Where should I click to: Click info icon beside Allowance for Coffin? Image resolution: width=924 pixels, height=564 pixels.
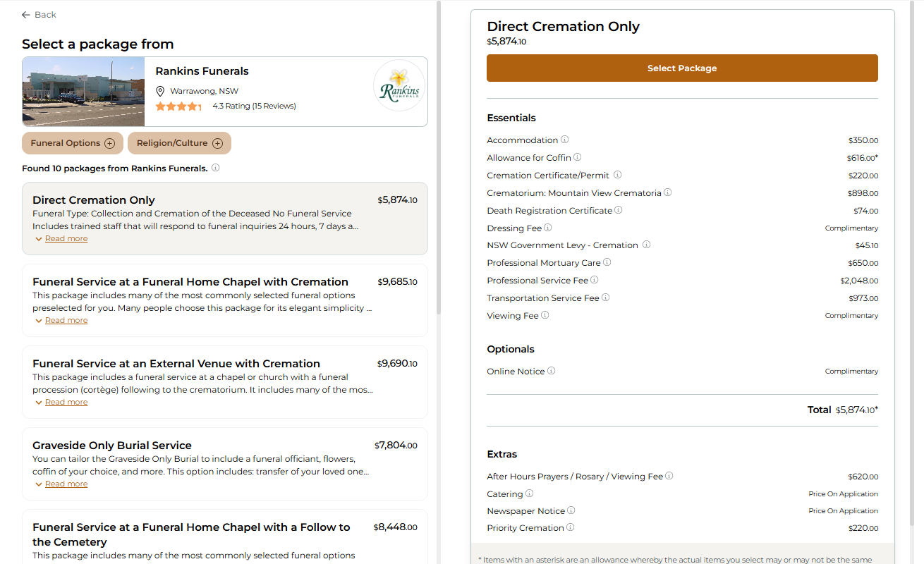[578, 157]
